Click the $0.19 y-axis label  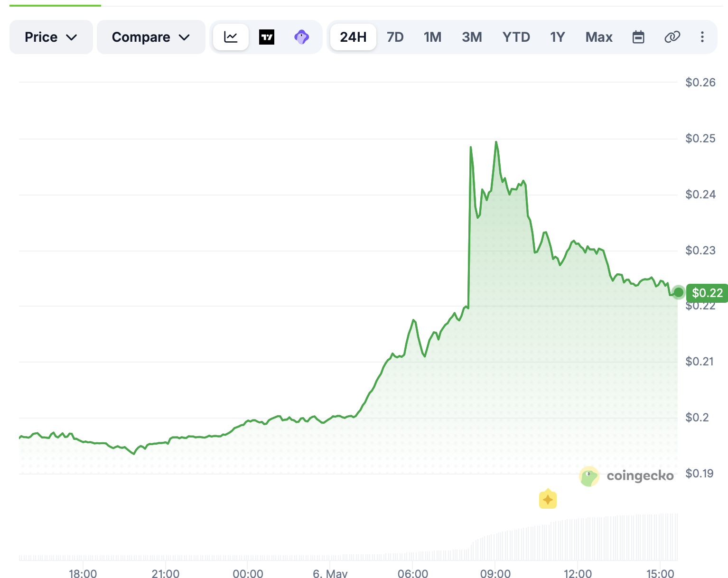click(700, 474)
